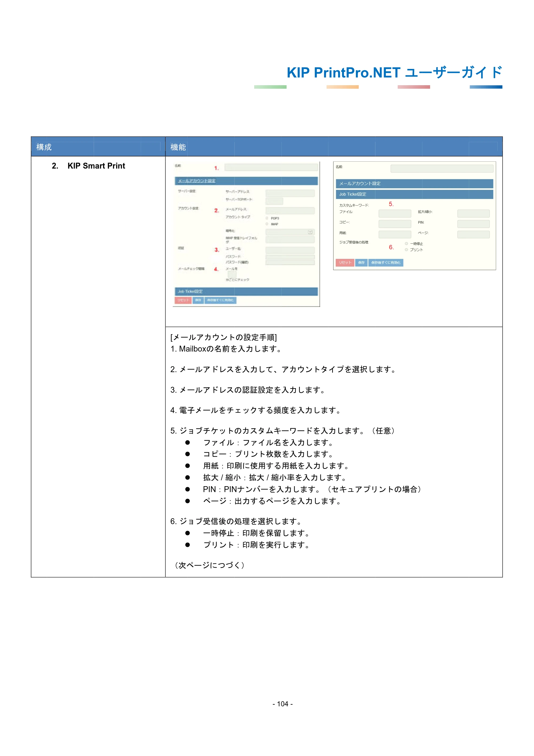Focus the ユーザー名 input field
534x756 pixels.
coord(290,250)
